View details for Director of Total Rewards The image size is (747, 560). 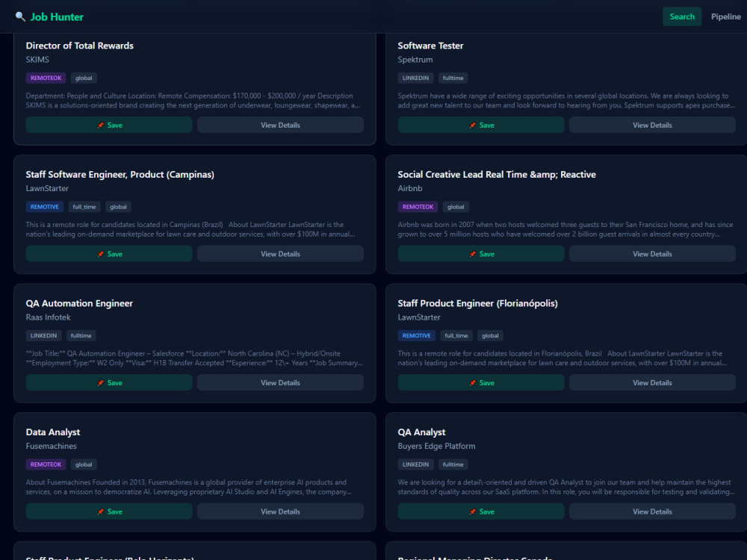point(280,125)
